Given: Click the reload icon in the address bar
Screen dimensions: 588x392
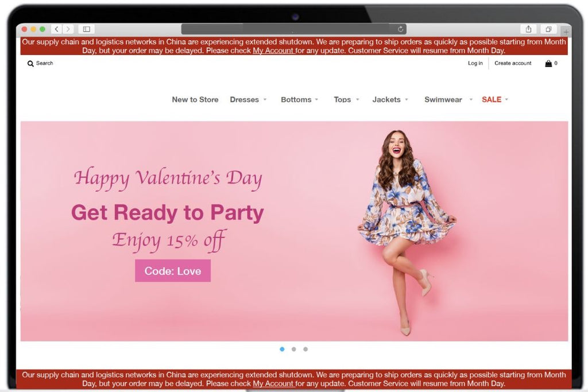Looking at the screenshot, I should (x=400, y=28).
